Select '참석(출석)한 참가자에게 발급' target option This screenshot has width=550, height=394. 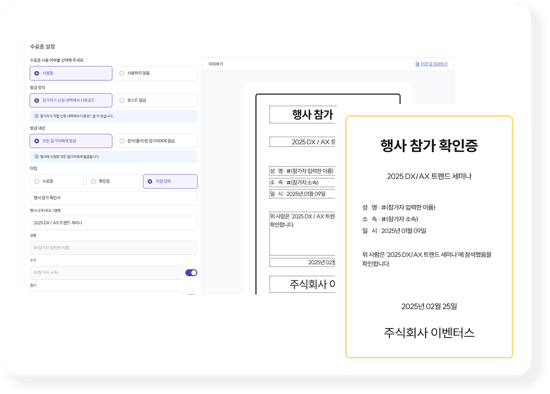click(156, 141)
